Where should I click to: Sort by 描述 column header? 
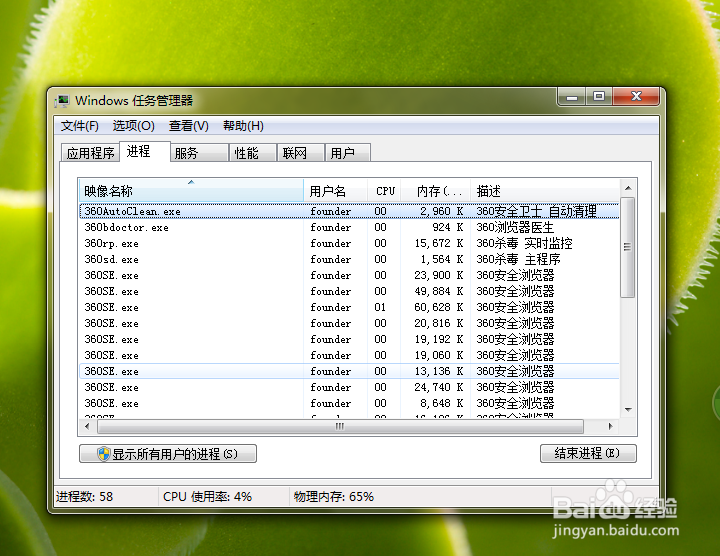click(545, 191)
